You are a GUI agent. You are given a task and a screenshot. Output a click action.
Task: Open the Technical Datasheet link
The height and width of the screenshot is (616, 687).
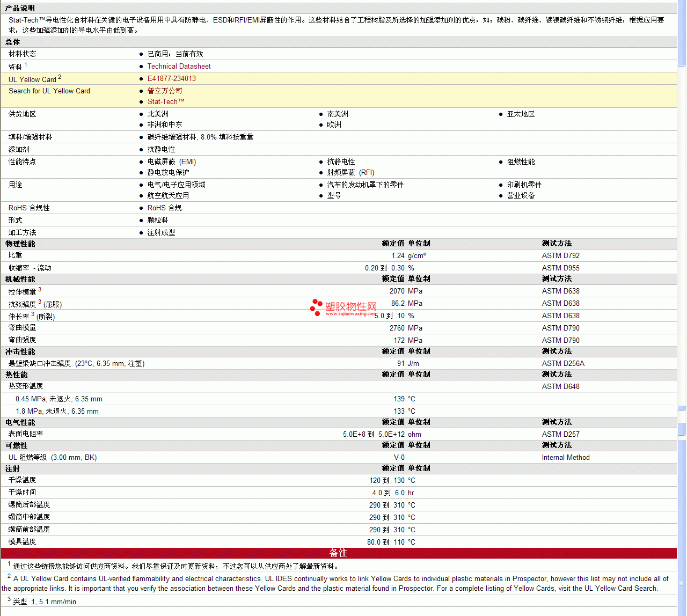coord(179,66)
